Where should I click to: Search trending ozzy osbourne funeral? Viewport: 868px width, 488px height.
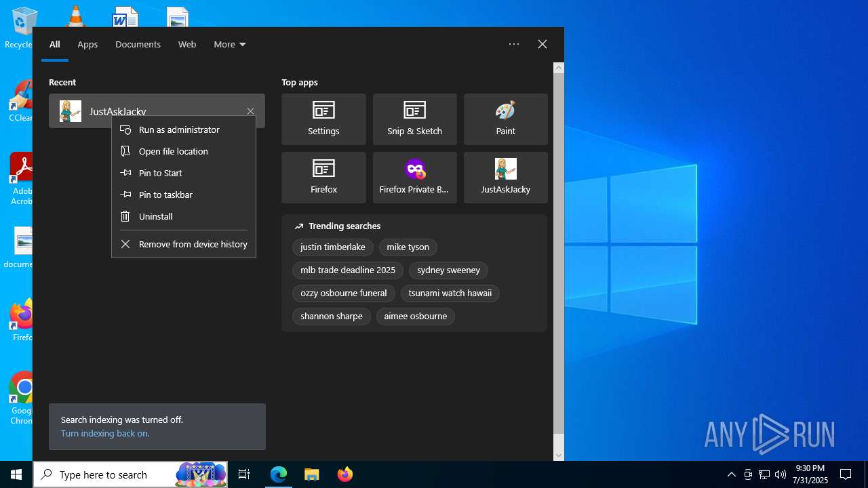344,293
